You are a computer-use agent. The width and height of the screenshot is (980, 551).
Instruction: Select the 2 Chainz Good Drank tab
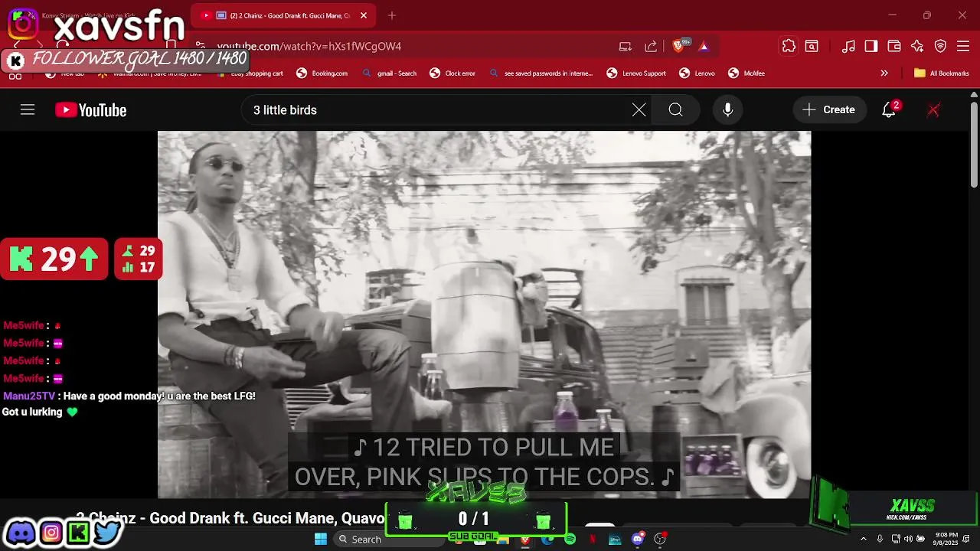[283, 15]
